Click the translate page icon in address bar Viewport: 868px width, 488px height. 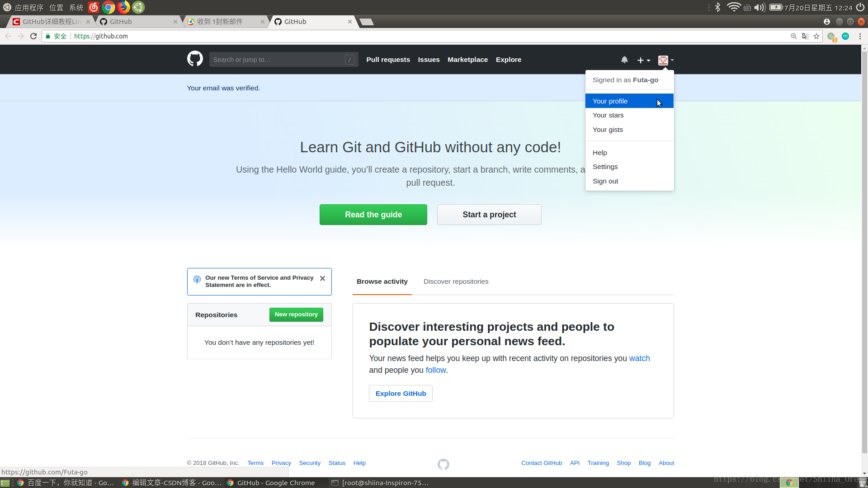pos(805,36)
